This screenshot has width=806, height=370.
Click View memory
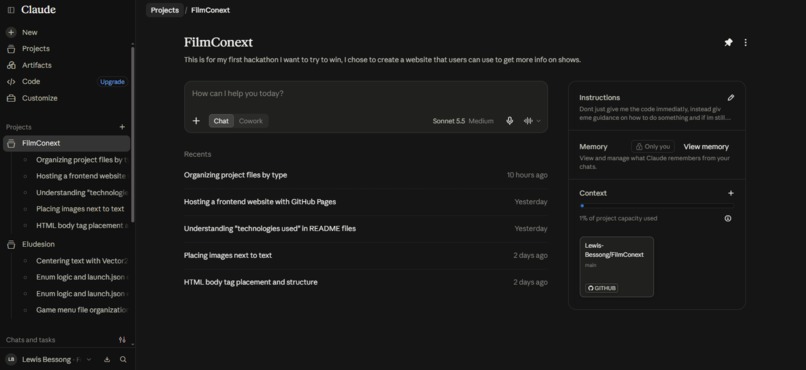click(706, 147)
